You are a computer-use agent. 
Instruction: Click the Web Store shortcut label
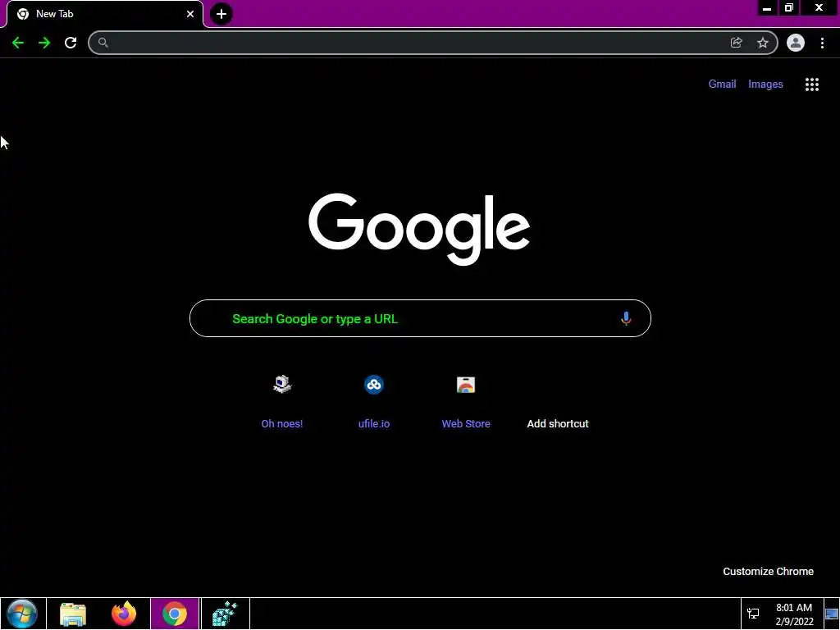coord(466,424)
